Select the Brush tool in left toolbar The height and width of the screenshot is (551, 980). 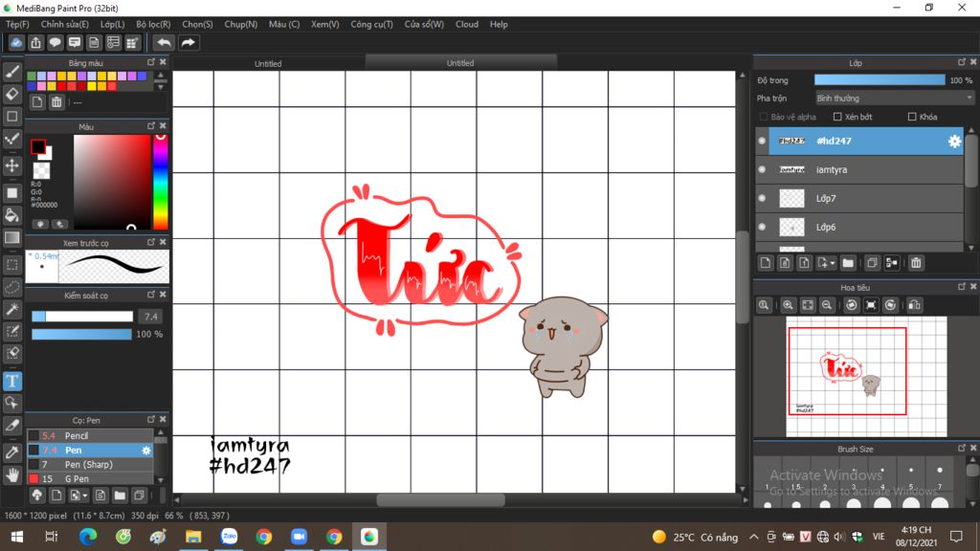(x=11, y=72)
